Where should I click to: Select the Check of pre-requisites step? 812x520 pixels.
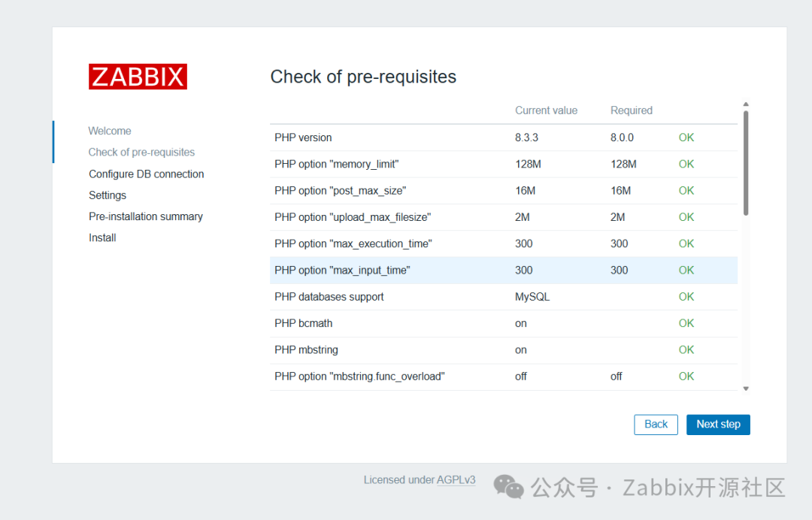[141, 152]
